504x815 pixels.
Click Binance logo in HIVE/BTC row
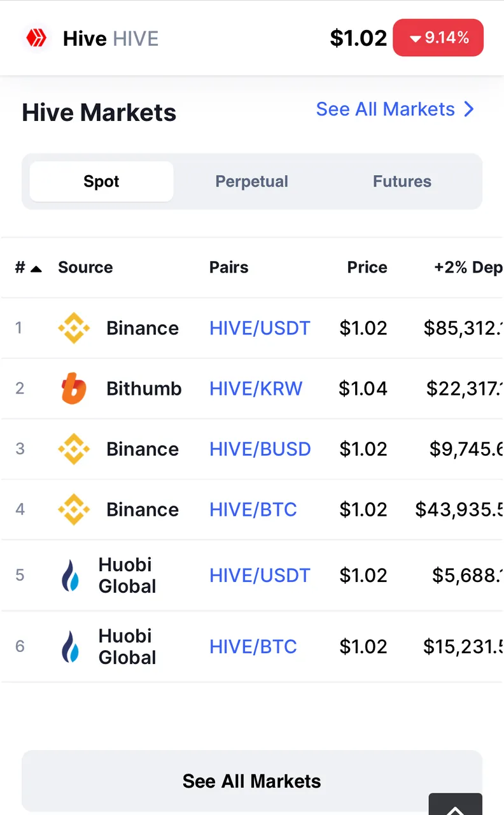pos(74,509)
